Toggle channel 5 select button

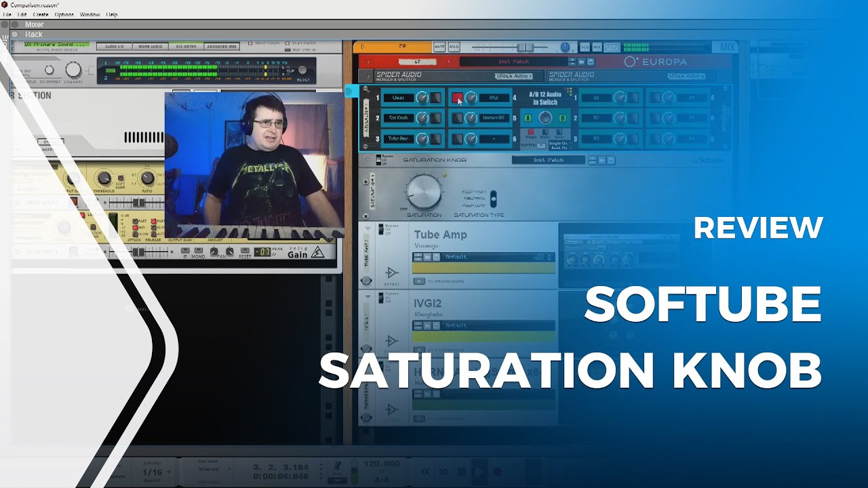(x=457, y=118)
